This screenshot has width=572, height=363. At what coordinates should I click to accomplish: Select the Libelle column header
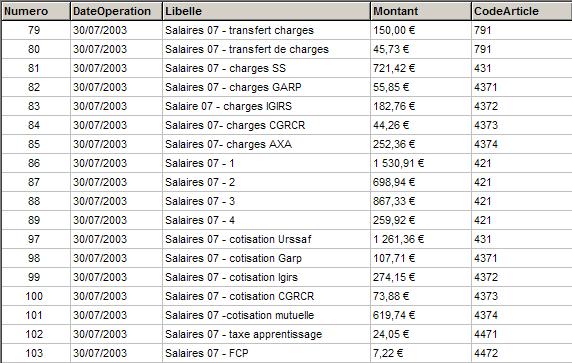pyautogui.click(x=266, y=11)
